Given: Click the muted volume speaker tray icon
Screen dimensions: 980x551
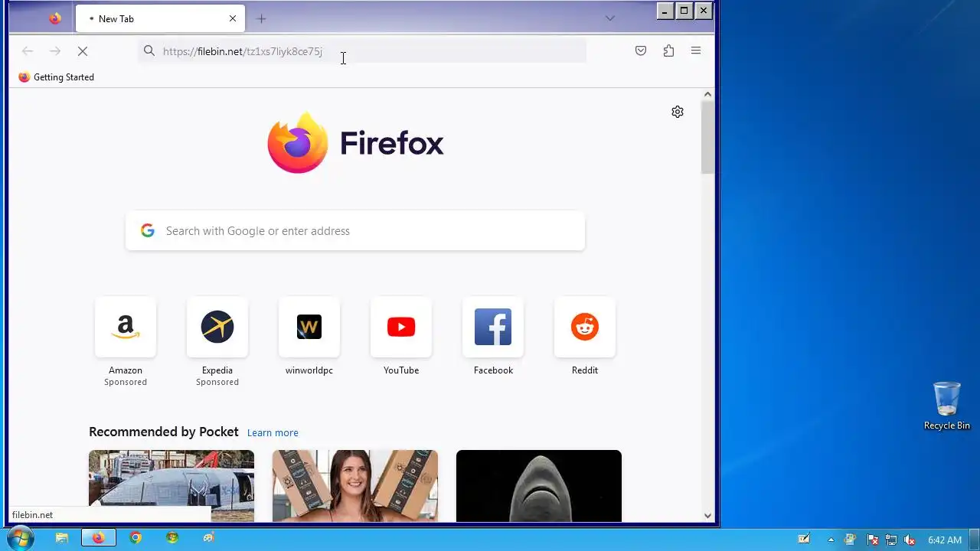Looking at the screenshot, I should click(x=910, y=540).
